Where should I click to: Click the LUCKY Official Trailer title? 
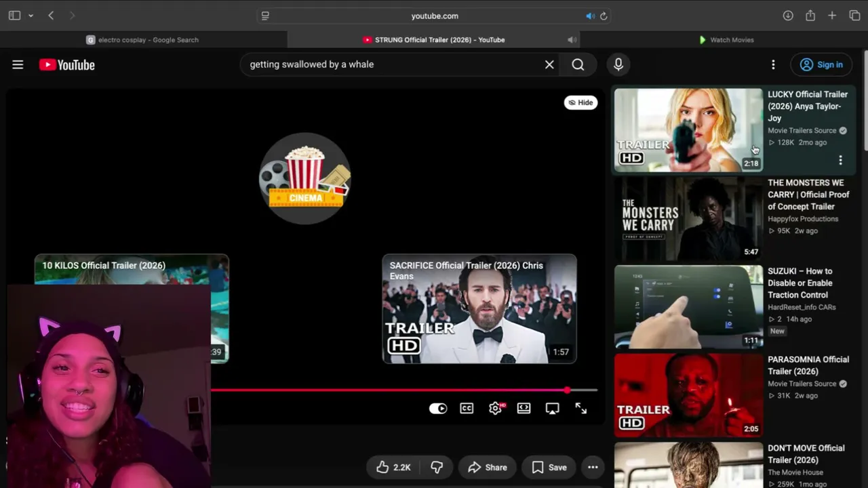click(808, 106)
